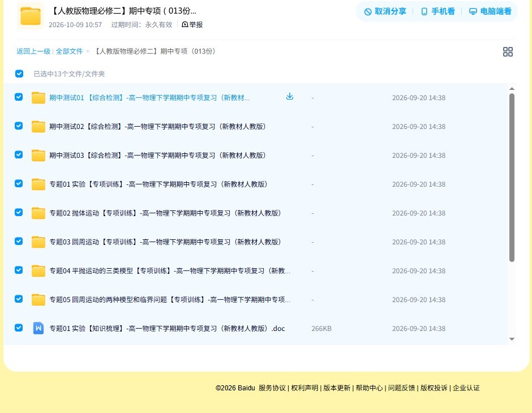
Task: Uncheck 期中测试02 checkbox
Action: [19, 126]
